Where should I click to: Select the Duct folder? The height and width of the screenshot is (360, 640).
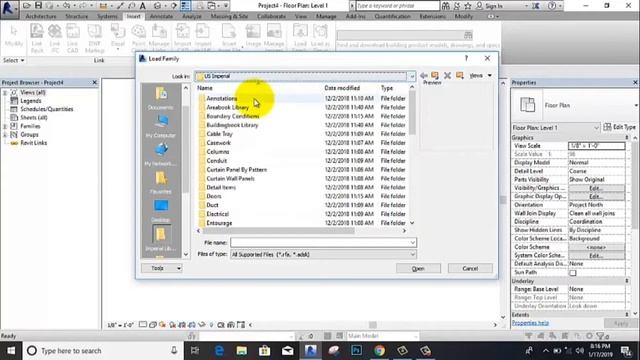pyautogui.click(x=212, y=205)
